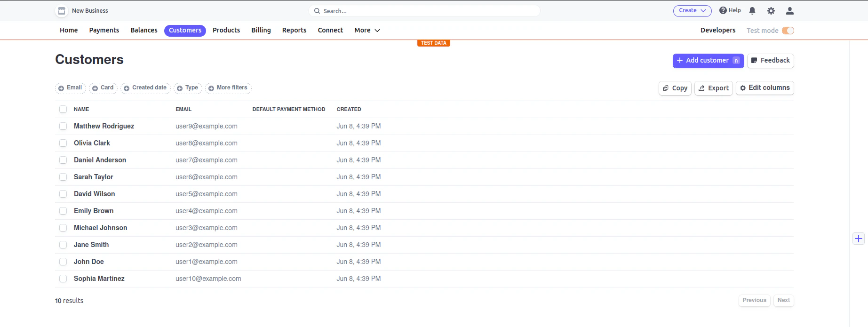The image size is (868, 327).
Task: Check the select-all header checkbox
Action: coord(63,109)
